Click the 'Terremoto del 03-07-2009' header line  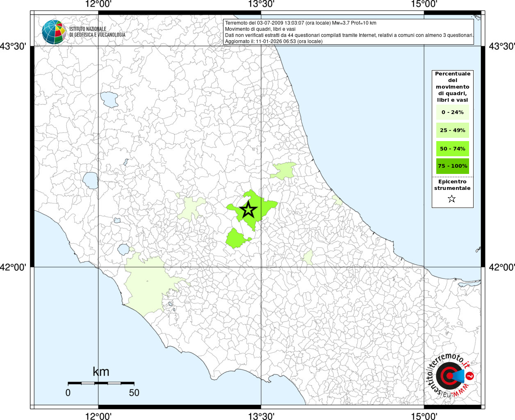pyautogui.click(x=301, y=23)
